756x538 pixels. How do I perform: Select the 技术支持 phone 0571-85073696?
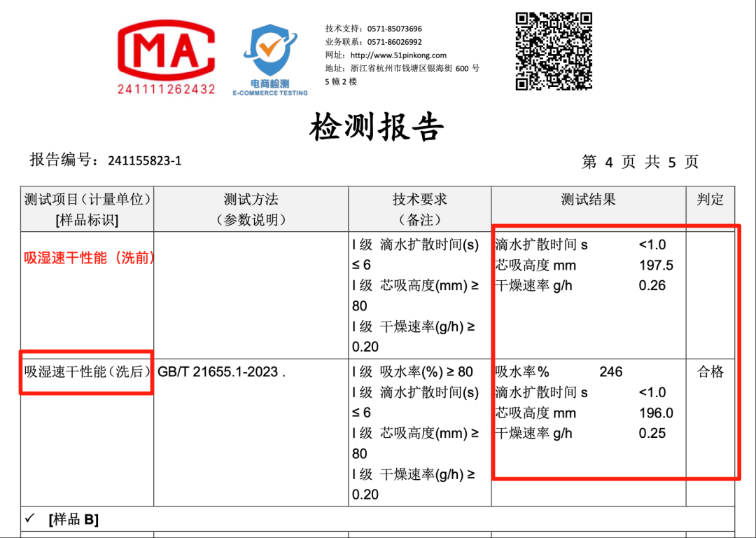click(394, 29)
